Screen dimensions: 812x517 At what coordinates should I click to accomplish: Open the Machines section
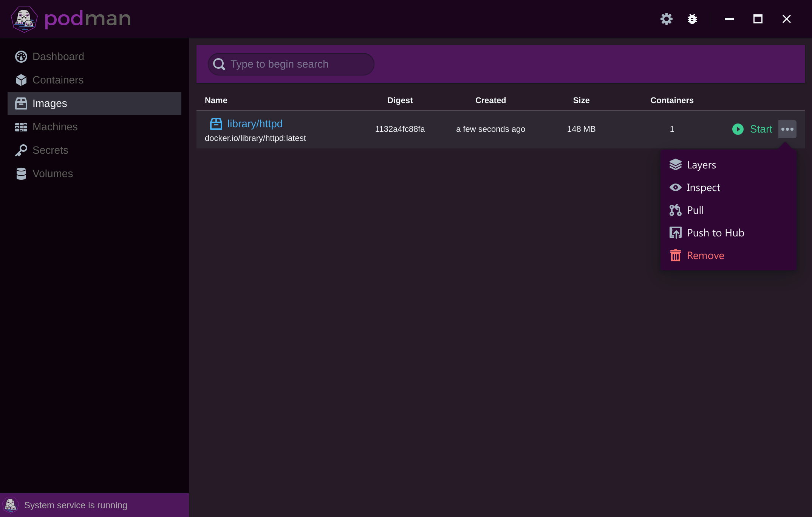tap(94, 127)
